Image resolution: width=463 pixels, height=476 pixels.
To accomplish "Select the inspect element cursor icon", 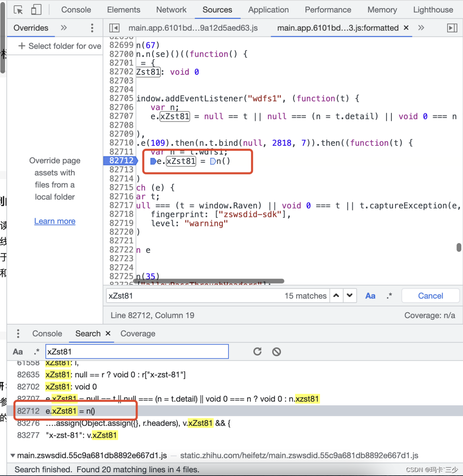I will pos(19,9).
